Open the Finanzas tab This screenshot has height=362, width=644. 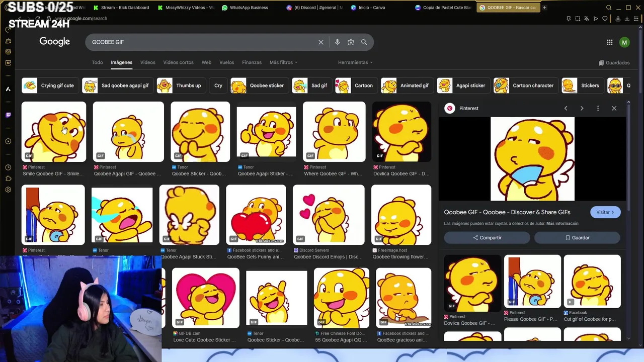coord(252,62)
